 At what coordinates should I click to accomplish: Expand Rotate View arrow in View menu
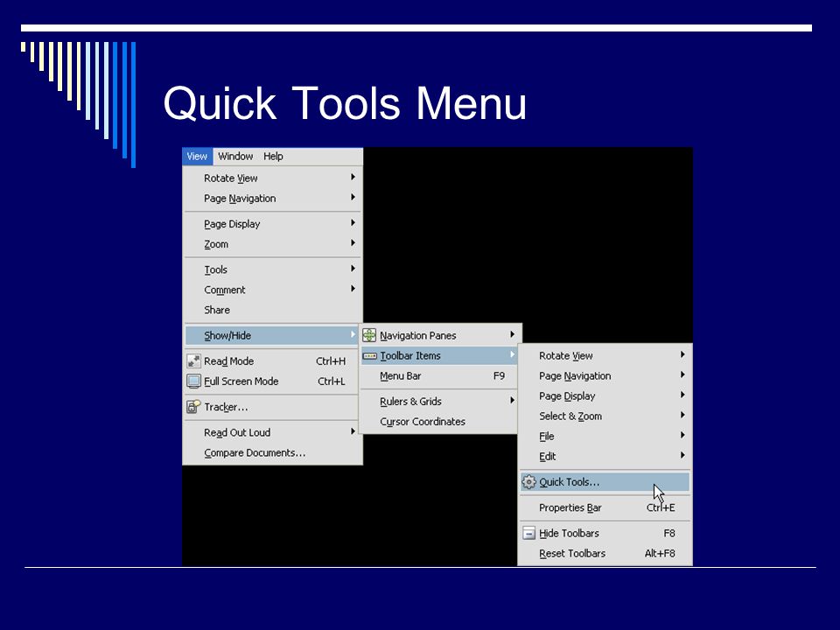click(353, 178)
